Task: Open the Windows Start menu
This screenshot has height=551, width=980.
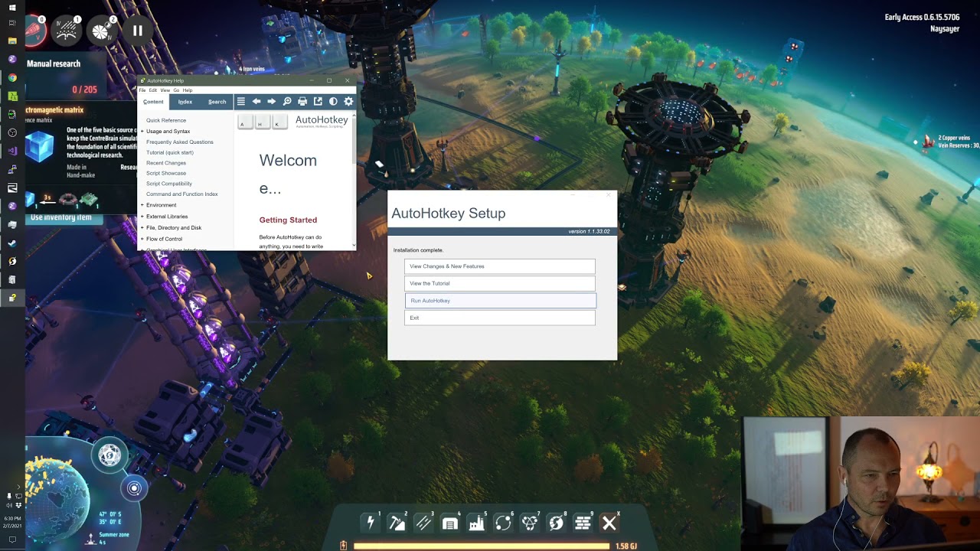Action: tap(12, 7)
